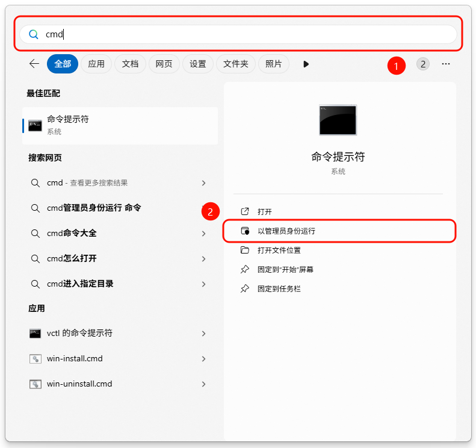Open the 命令提示符 best match result
This screenshot has height=448, width=476.
click(x=120, y=125)
